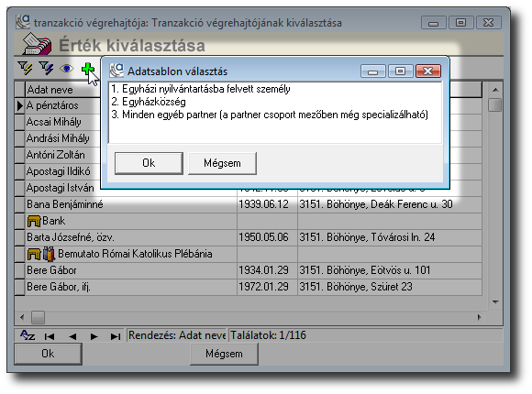Close the Adatsablon választás dialog
This screenshot has width=532, height=394.
click(428, 71)
